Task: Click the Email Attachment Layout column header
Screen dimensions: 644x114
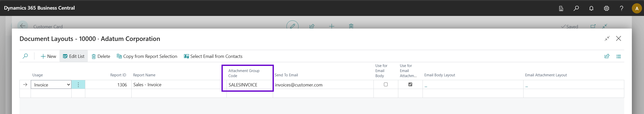Action: pos(546,75)
